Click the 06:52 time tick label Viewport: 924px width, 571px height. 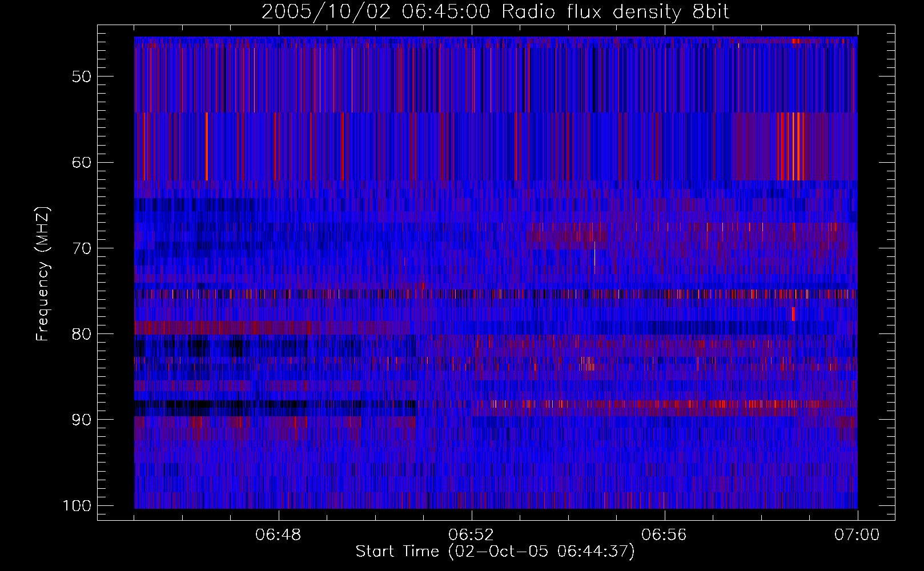tap(472, 535)
